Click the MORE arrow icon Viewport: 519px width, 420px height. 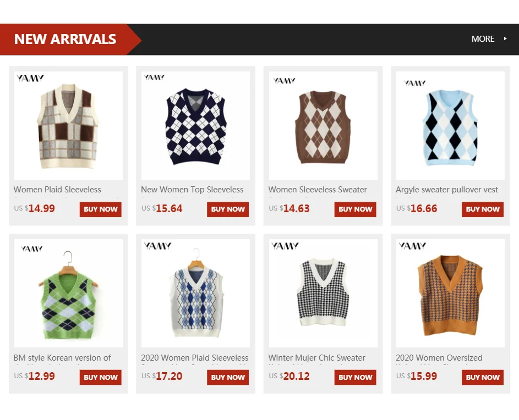(505, 38)
